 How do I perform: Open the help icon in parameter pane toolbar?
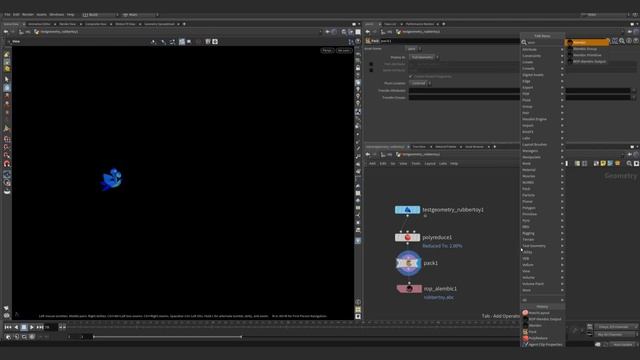[636, 41]
